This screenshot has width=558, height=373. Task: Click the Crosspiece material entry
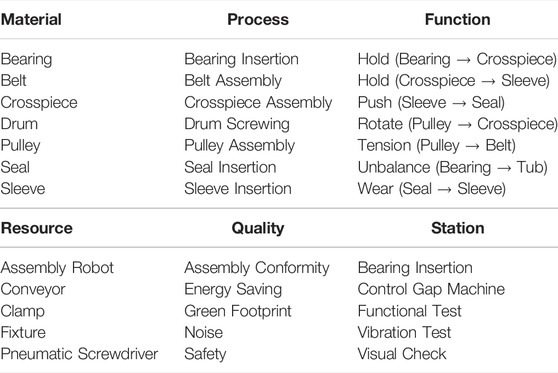(39, 103)
